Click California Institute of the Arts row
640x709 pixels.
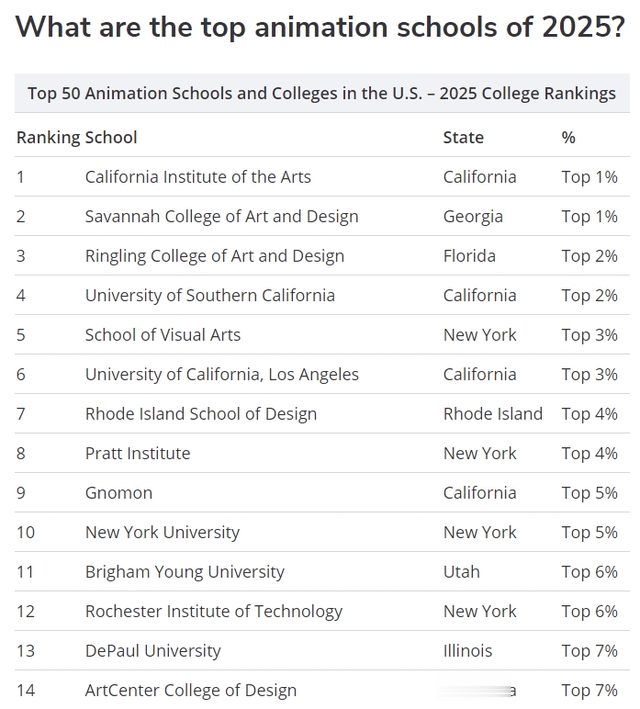tap(322, 177)
